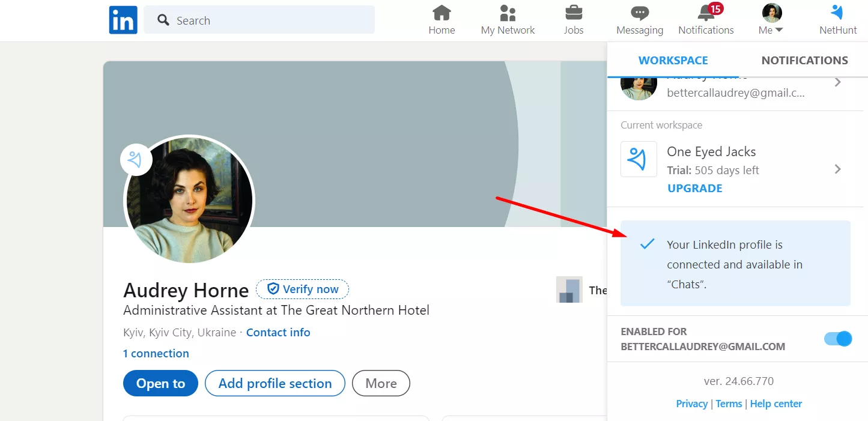
Task: Open the Privacy link
Action: click(x=691, y=404)
